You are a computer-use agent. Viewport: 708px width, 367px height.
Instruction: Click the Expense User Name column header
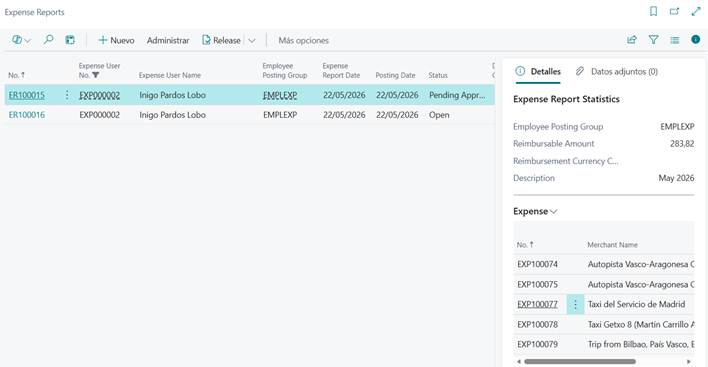[x=170, y=75]
